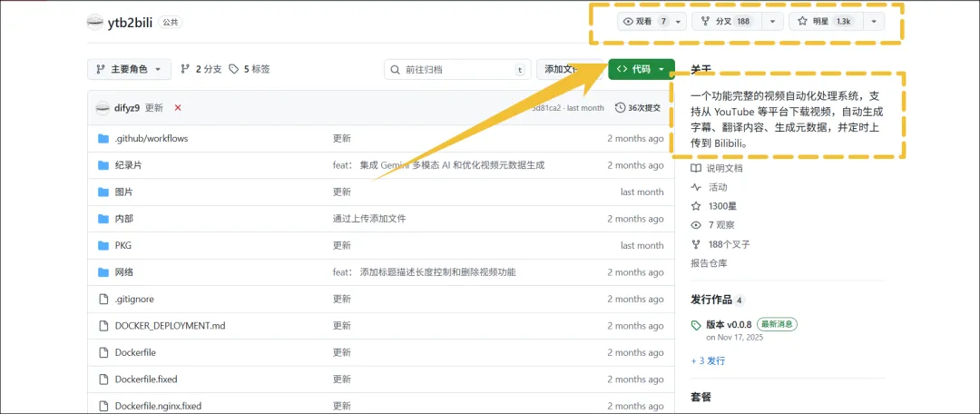Viewport: 980px width, 414px height.
Task: Click the folder icon beside 纪录片
Action: coord(103,165)
